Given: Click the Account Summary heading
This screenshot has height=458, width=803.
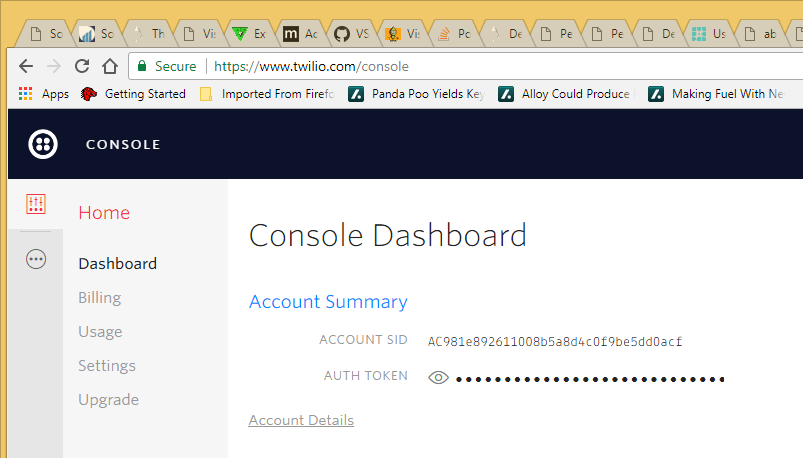Looking at the screenshot, I should coord(328,302).
